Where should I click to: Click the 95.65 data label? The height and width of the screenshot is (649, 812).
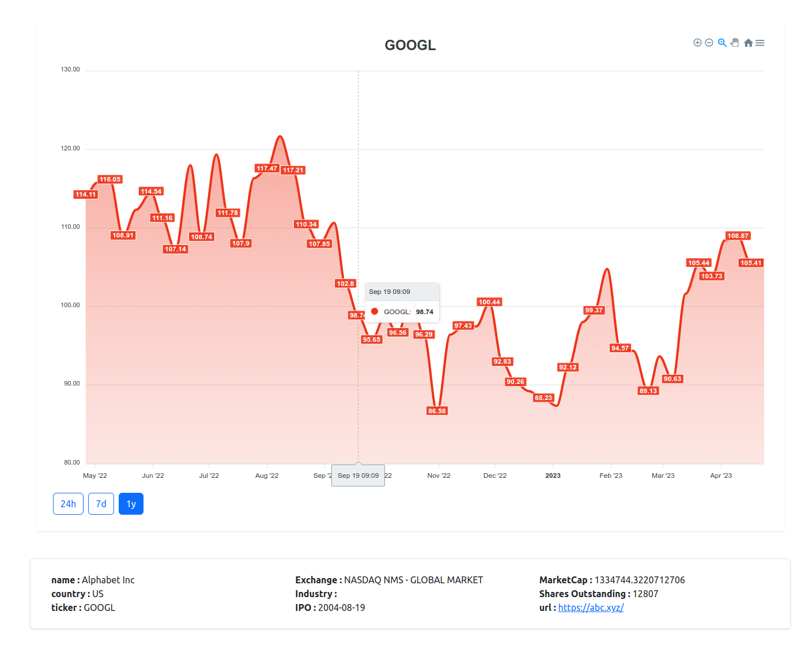pos(372,339)
